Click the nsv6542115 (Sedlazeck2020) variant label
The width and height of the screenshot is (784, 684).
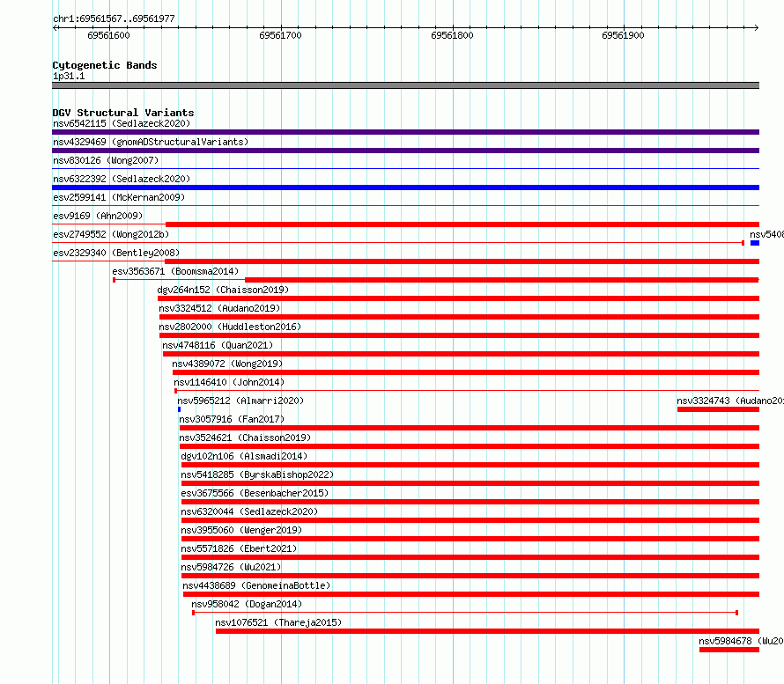122,123
